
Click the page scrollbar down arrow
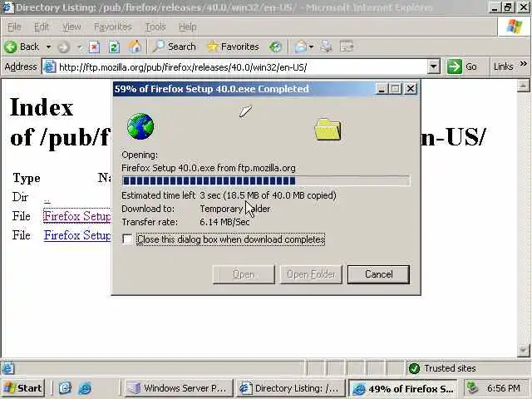523,350
